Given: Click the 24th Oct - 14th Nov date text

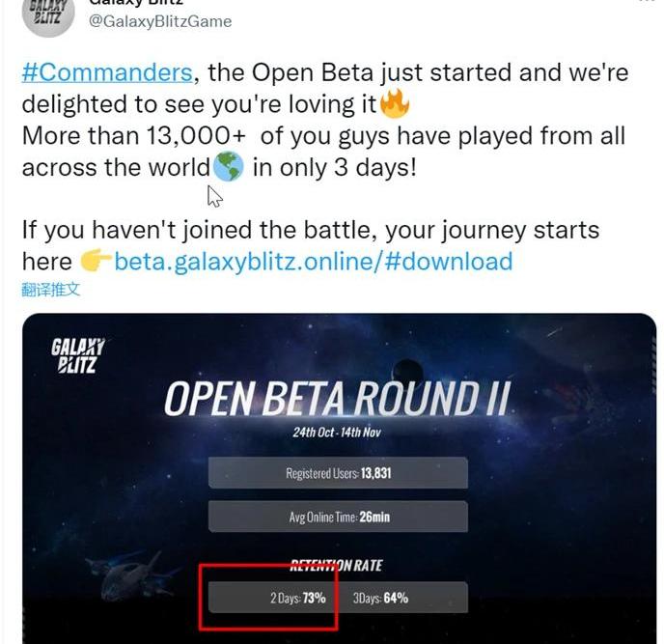Looking at the screenshot, I should (337, 433).
